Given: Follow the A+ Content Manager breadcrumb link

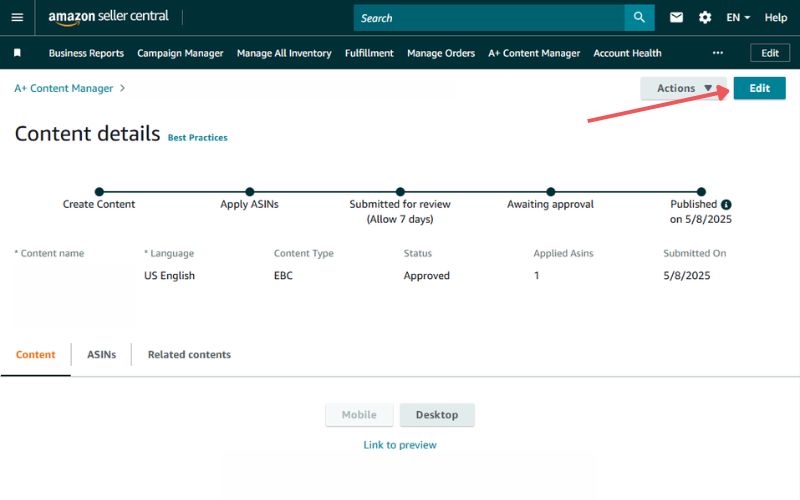Looking at the screenshot, I should click(x=64, y=88).
